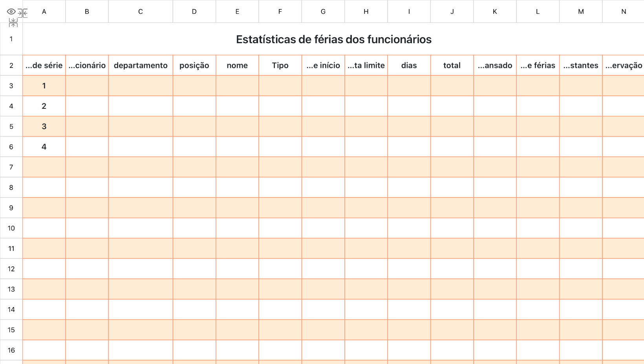
Task: Select cell containing serial number 2
Action: (x=44, y=106)
